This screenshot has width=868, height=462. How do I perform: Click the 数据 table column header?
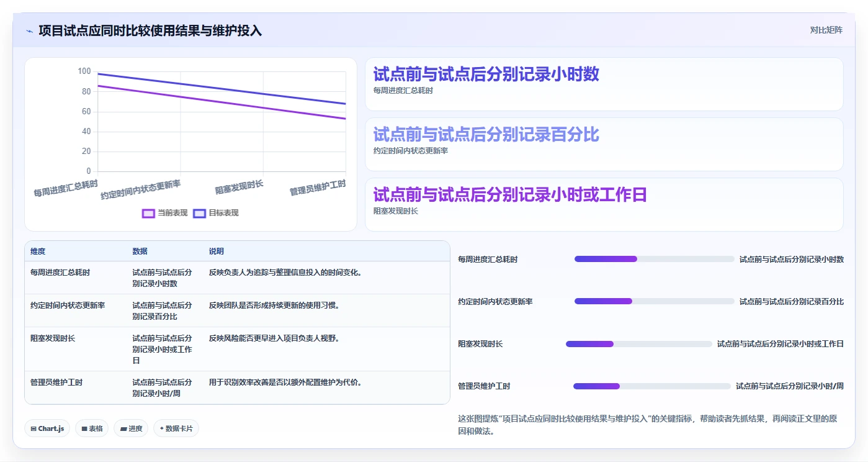[x=140, y=251]
